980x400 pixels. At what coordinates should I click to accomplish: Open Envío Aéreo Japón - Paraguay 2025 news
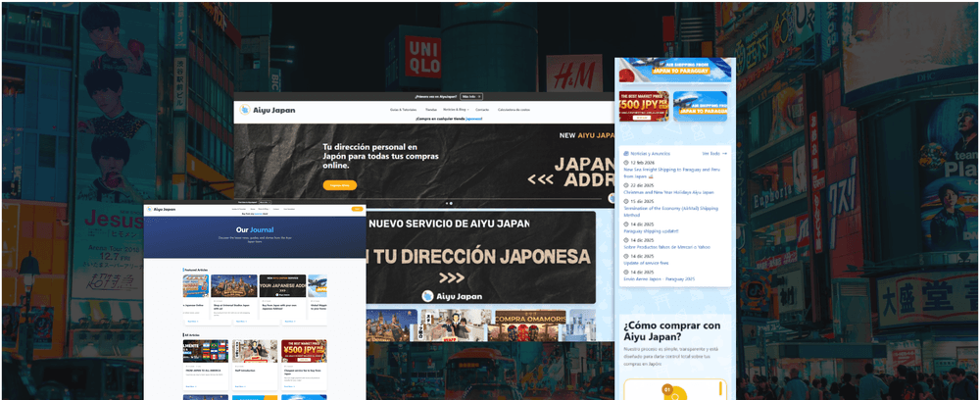659,279
